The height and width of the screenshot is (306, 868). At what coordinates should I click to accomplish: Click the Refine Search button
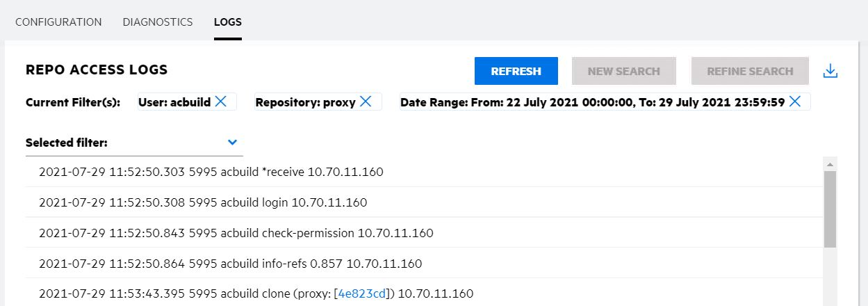[x=750, y=71]
